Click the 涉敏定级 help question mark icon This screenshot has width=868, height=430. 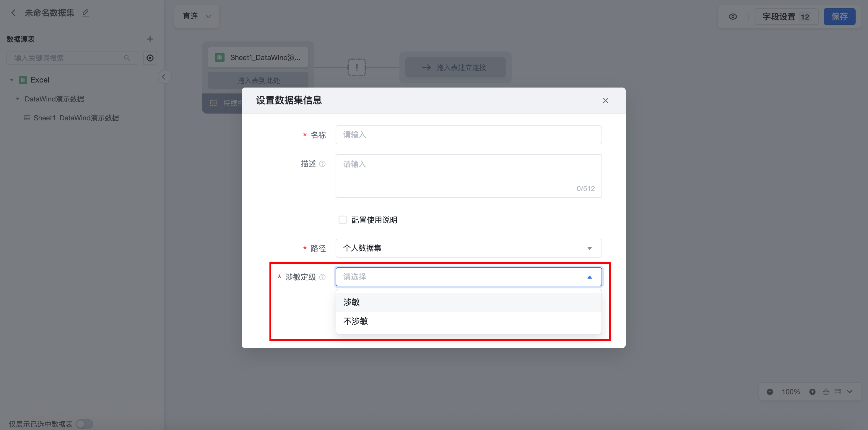(x=322, y=277)
